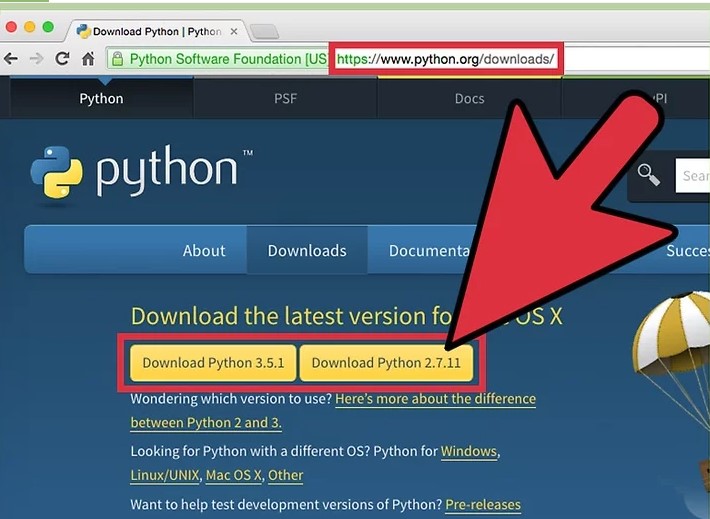Select the Download Python browser tab

pyautogui.click(x=157, y=31)
